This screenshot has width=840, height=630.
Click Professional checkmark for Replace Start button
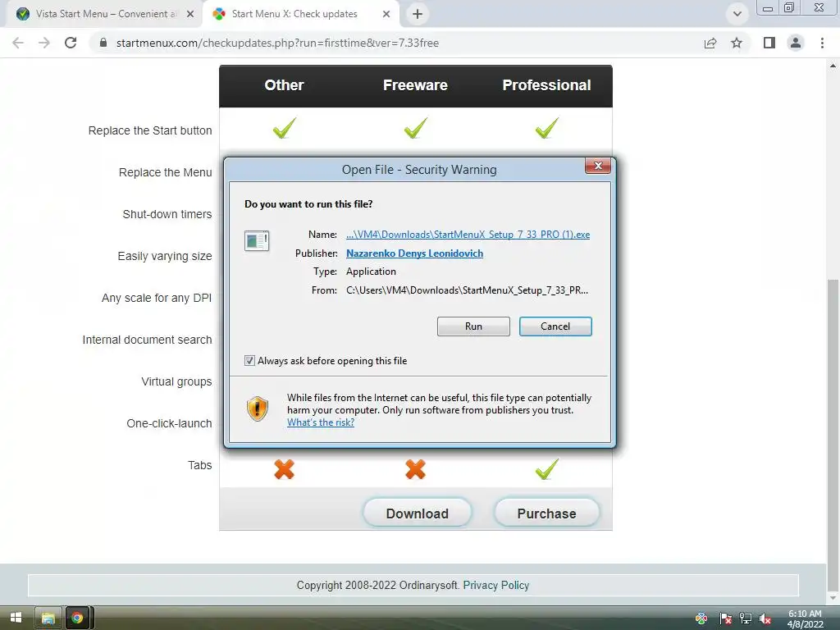coord(547,128)
